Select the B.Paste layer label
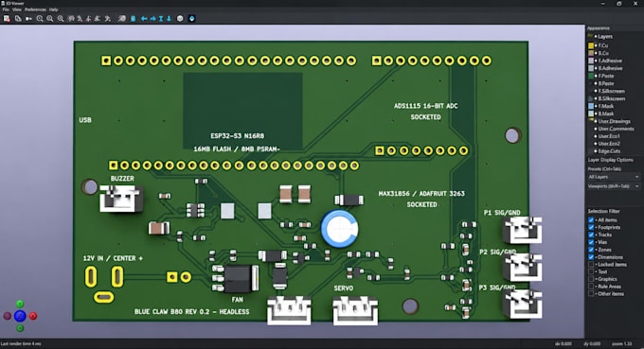 [606, 83]
